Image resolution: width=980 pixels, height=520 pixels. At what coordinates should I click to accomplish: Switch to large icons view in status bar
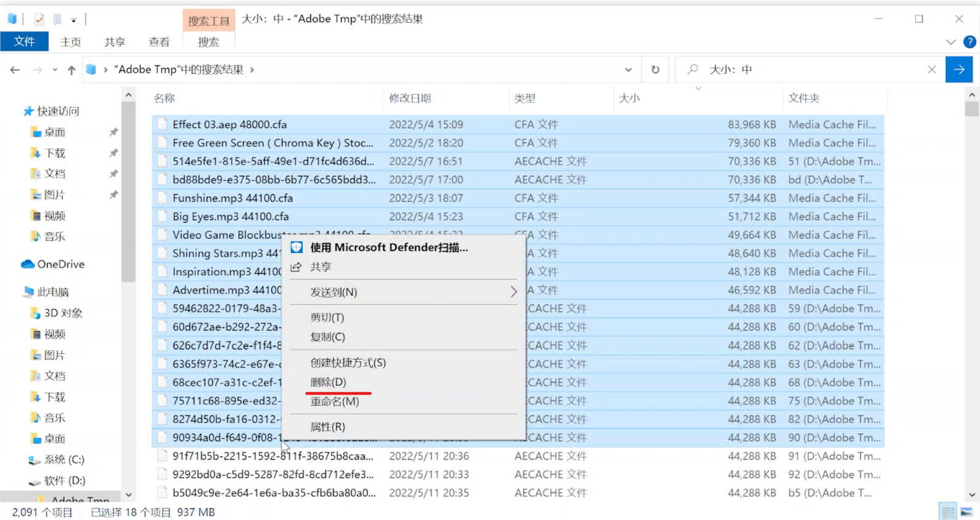(x=966, y=512)
